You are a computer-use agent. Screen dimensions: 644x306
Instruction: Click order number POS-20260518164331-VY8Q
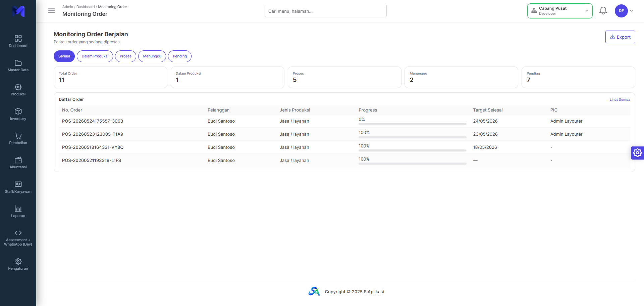(x=93, y=147)
